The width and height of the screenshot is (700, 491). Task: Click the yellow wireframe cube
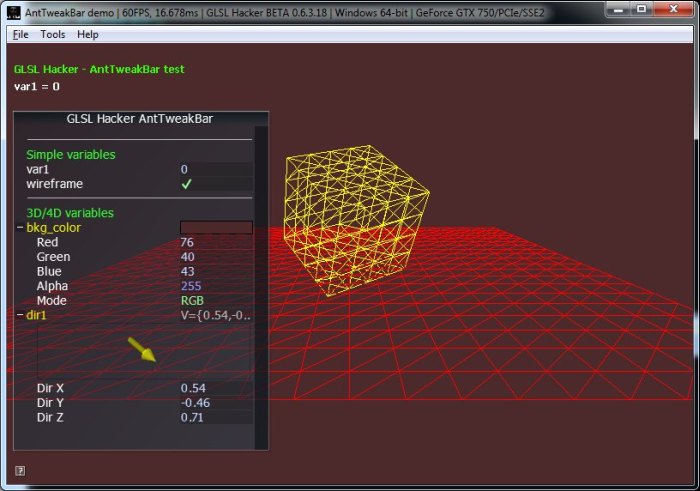[x=356, y=220]
